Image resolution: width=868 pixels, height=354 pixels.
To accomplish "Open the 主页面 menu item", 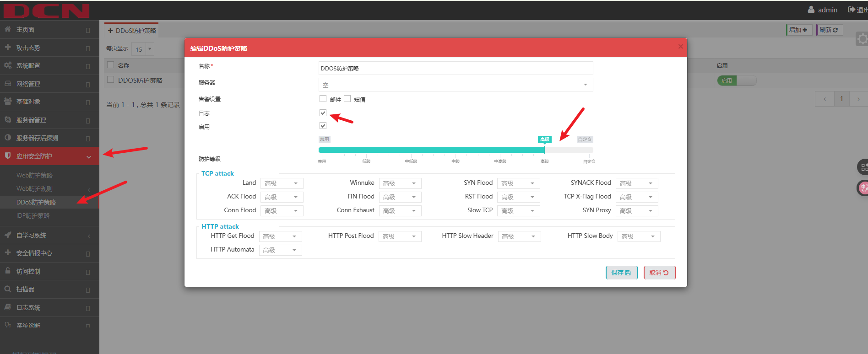I will pos(49,29).
